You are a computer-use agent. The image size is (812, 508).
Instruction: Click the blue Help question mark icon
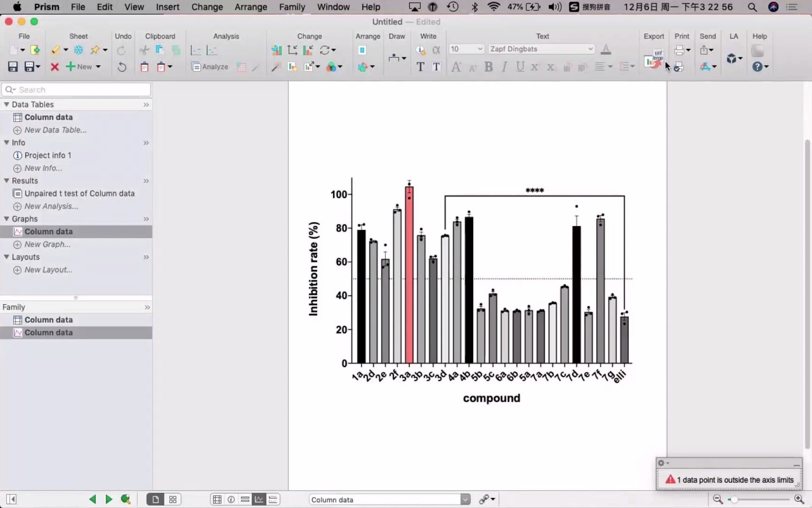[757, 67]
